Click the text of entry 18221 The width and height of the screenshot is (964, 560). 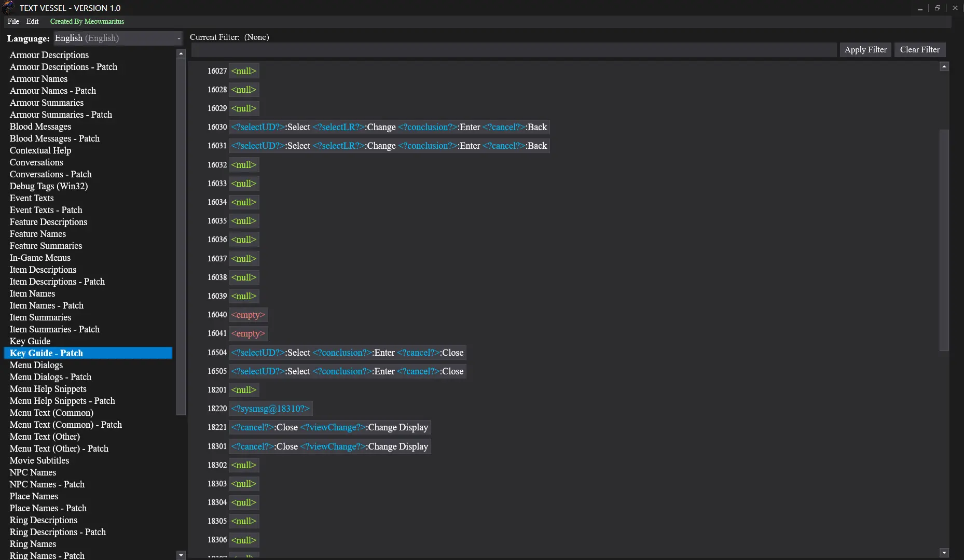coord(330,427)
